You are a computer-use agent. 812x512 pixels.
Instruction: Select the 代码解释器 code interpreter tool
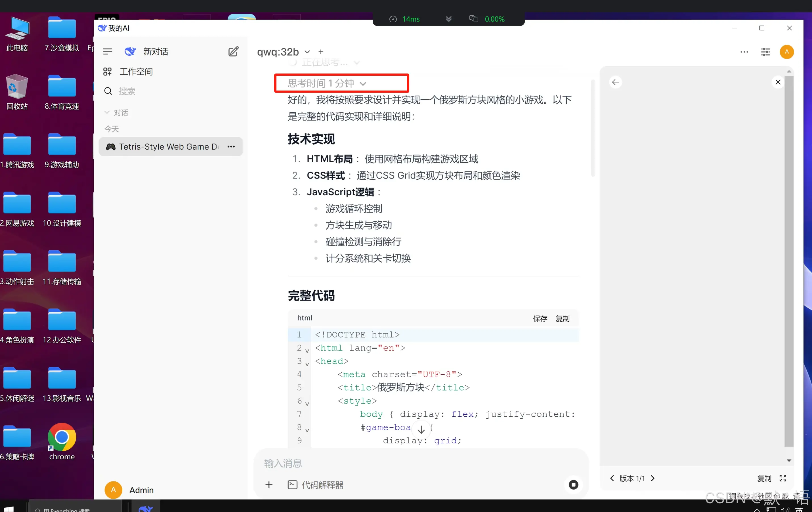[316, 485]
